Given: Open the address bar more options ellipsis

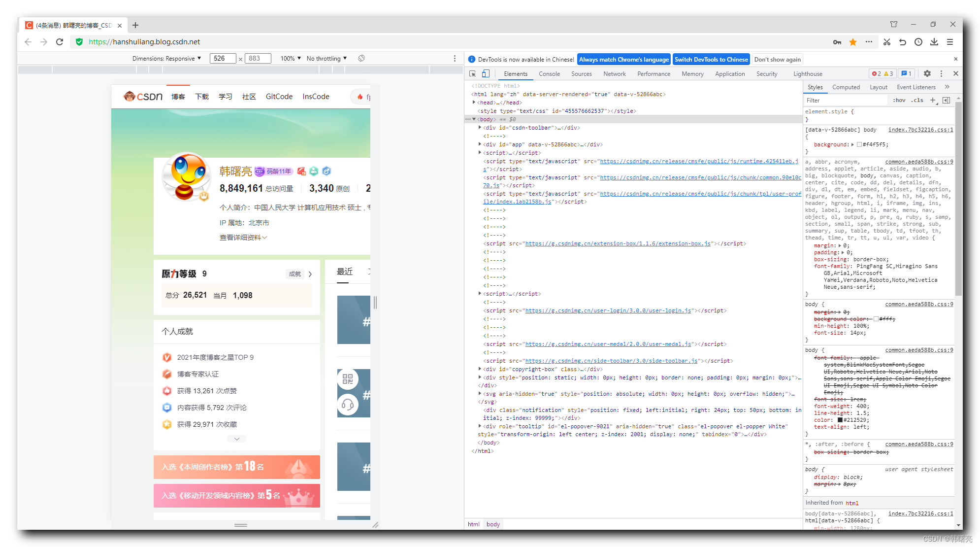Looking at the screenshot, I should [x=869, y=42].
